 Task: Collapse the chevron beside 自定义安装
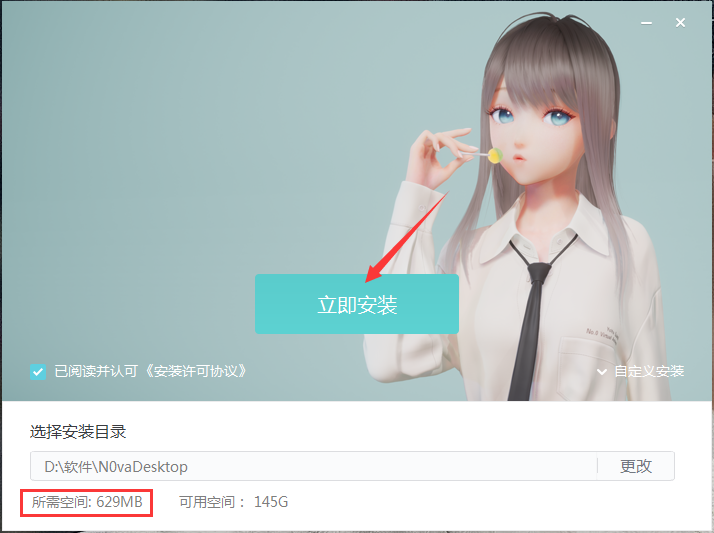[x=602, y=372]
